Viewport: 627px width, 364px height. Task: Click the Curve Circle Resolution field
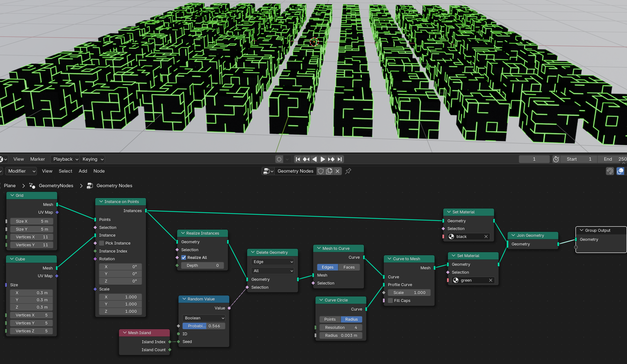(x=341, y=327)
